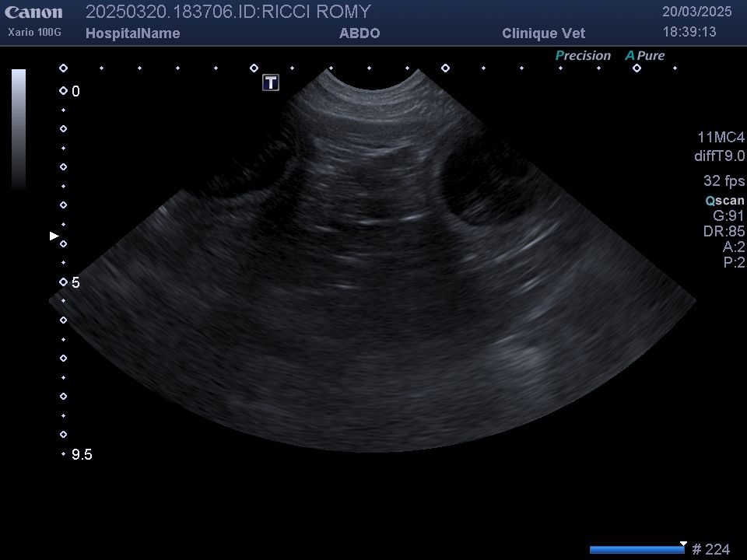Click the P:2 parameter

(734, 262)
